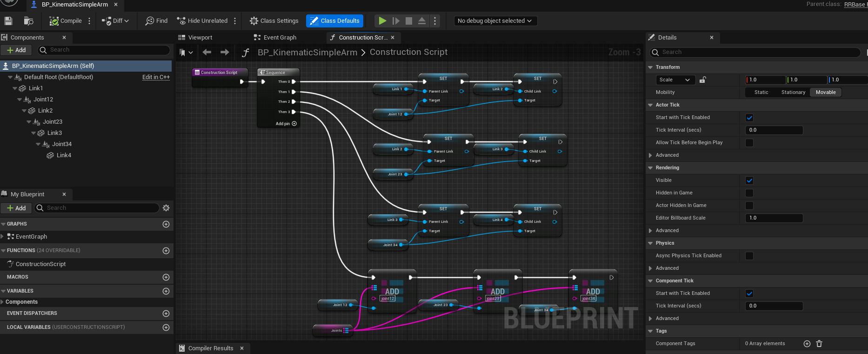Open EventGraph in My Blueprint
The height and width of the screenshot is (354, 868).
31,237
